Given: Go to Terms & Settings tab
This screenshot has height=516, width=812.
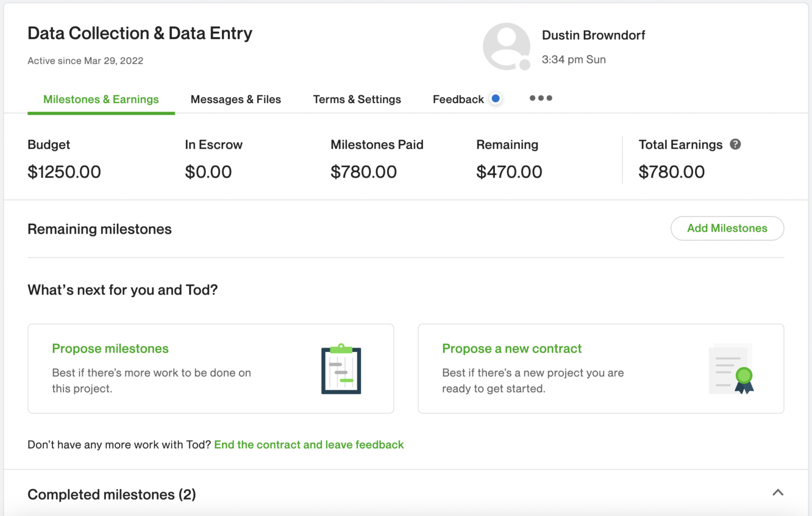Looking at the screenshot, I should point(357,99).
